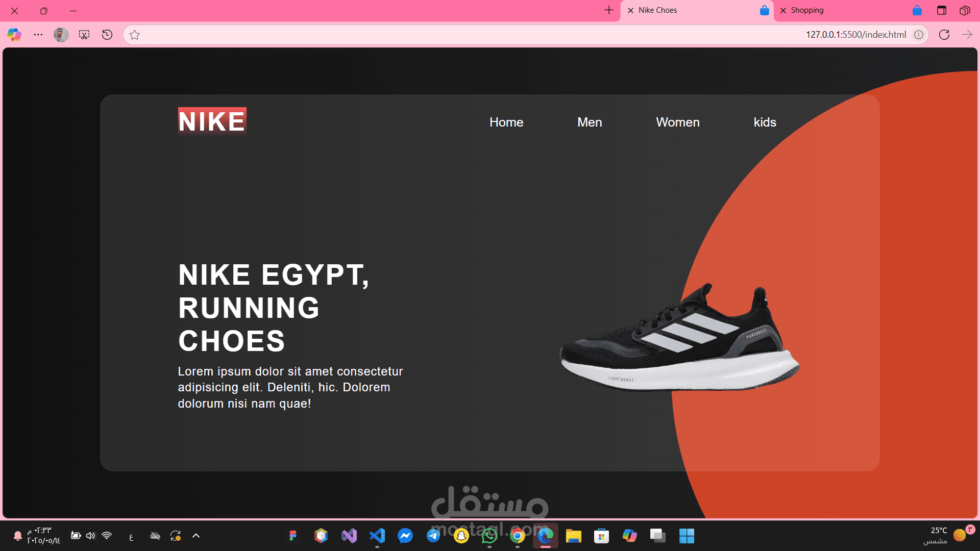The image size is (980, 551).
Task: Click the sync status tray icon
Action: point(176,536)
